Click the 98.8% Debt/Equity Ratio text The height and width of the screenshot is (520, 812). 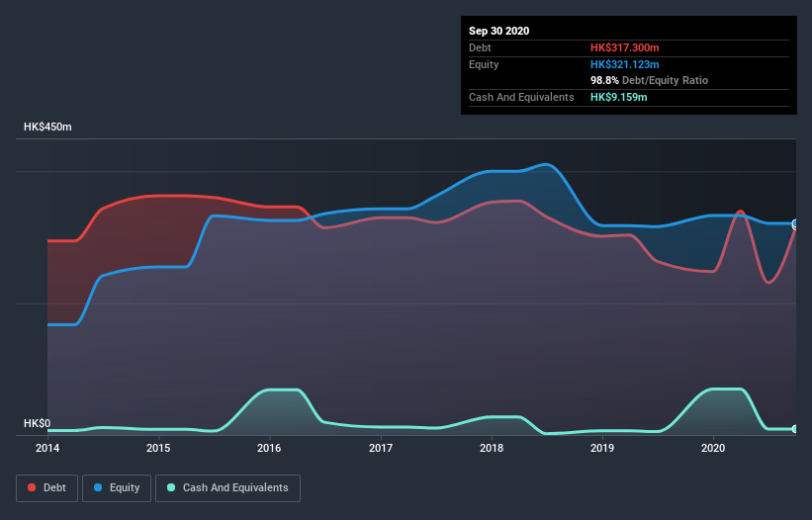coord(650,80)
